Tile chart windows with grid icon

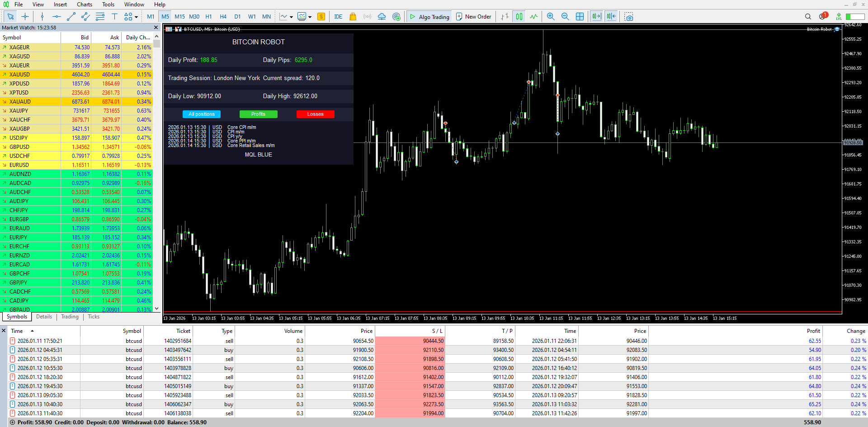pos(580,17)
